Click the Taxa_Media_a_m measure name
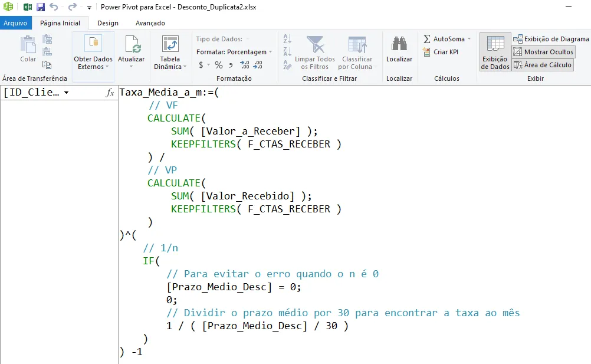This screenshot has height=364, width=591. (x=162, y=92)
